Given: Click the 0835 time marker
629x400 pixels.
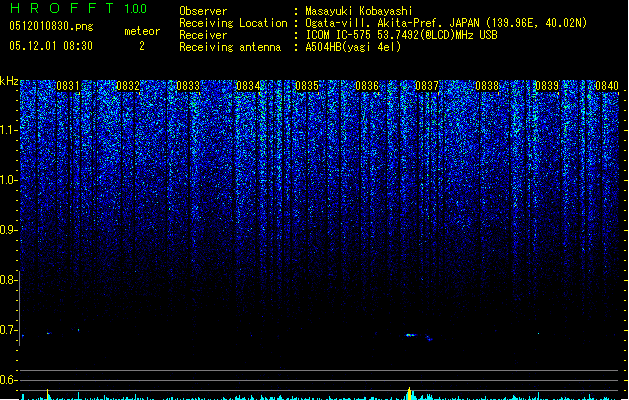Looking at the screenshot, I should (307, 86).
